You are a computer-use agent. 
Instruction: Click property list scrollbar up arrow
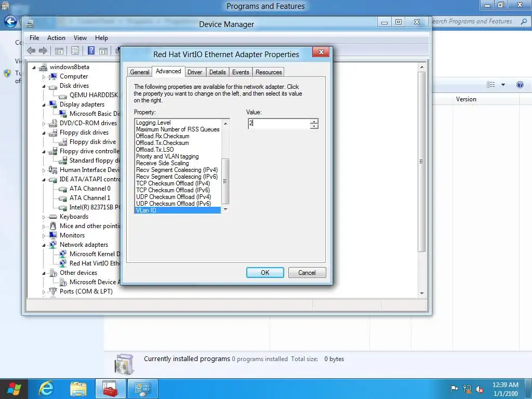click(x=225, y=124)
